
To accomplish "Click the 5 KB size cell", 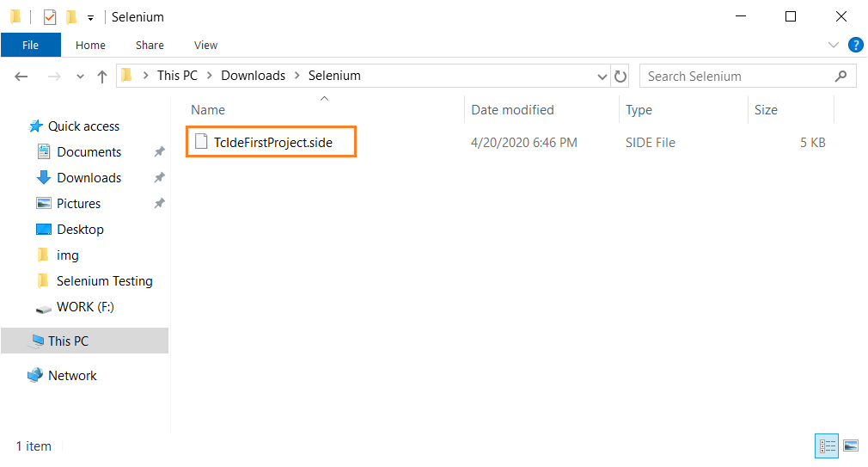I will (x=813, y=143).
